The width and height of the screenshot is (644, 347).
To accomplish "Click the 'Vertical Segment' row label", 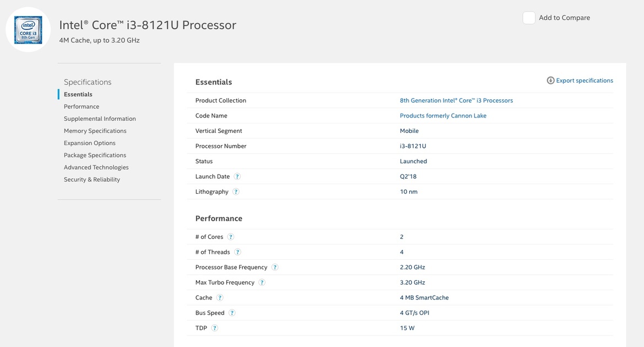I will (x=219, y=131).
